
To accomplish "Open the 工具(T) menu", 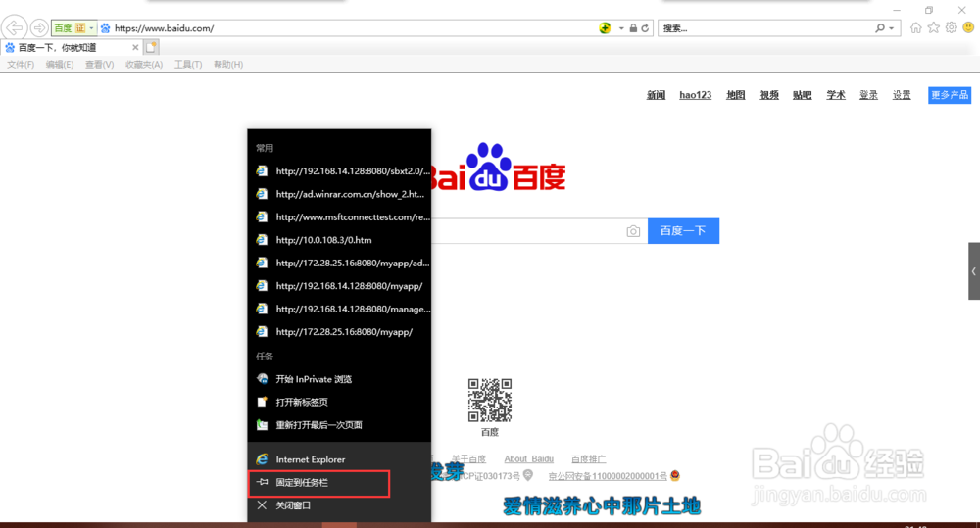I will coord(187,65).
